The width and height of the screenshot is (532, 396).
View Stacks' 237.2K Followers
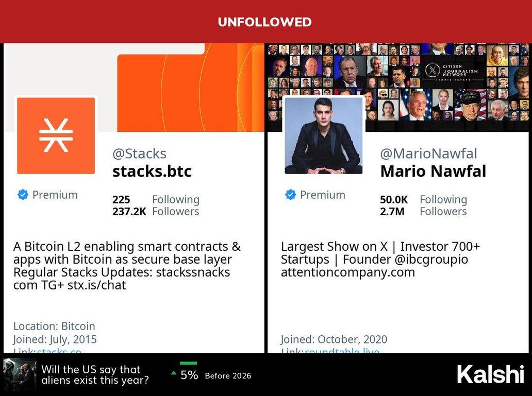tap(155, 211)
